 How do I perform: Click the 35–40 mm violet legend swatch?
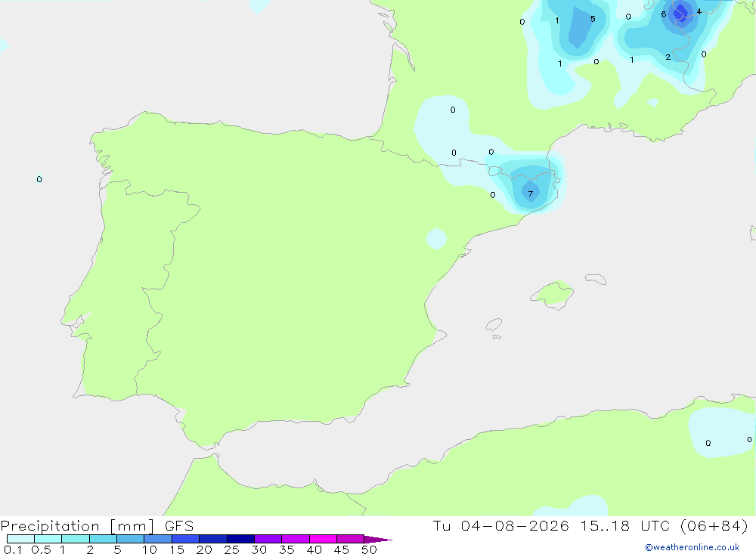296,539
